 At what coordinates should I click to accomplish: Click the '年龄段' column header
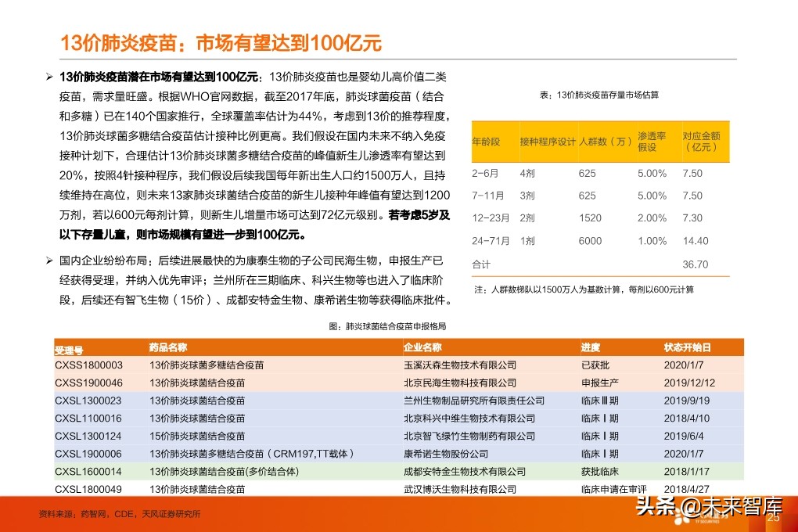point(486,142)
